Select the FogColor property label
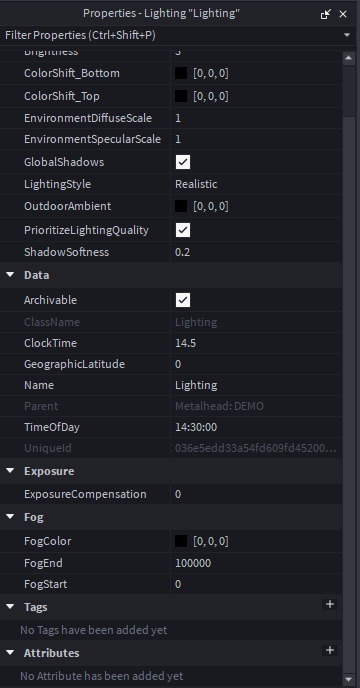360x688 pixels. [47, 541]
